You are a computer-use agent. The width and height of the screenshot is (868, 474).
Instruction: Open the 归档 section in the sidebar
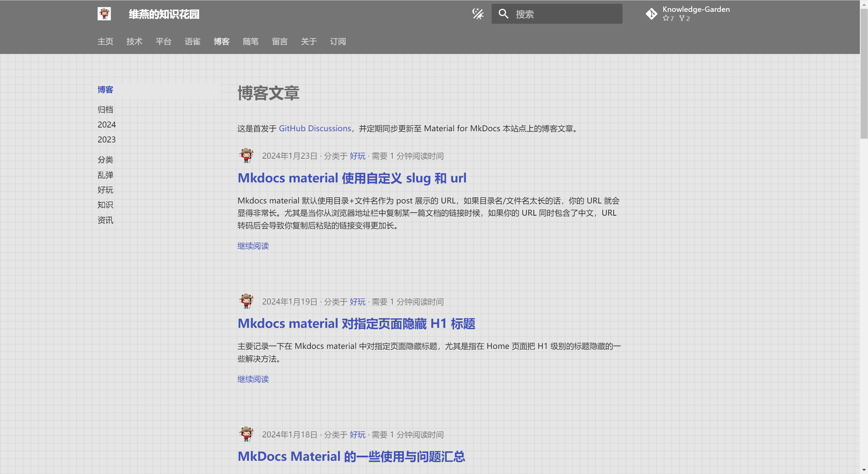pyautogui.click(x=105, y=109)
